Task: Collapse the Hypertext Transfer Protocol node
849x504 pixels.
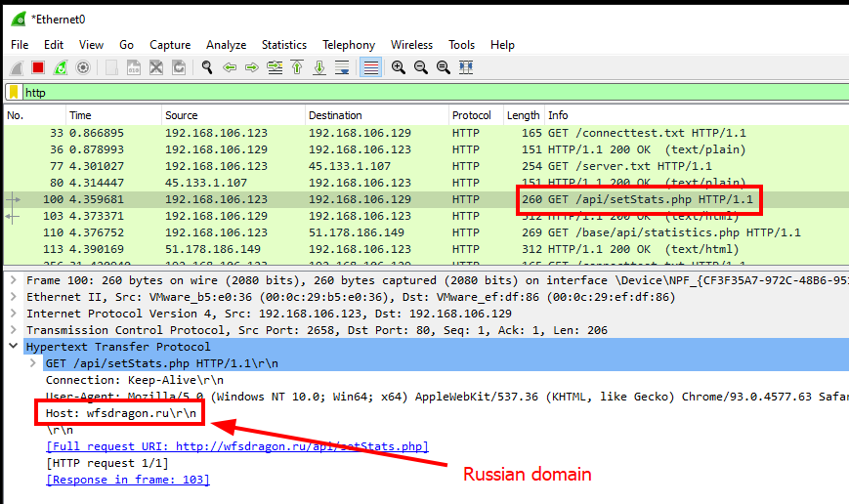Action: [x=14, y=347]
